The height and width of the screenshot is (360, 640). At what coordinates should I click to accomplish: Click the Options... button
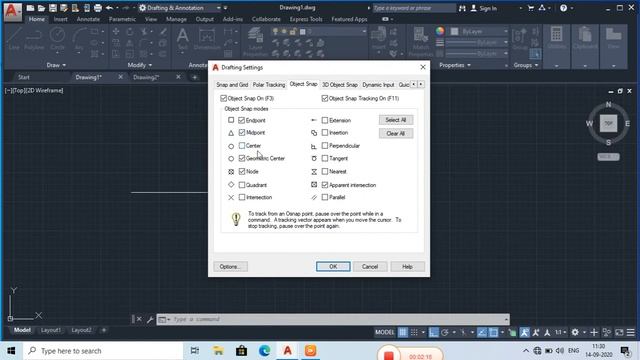click(x=230, y=267)
